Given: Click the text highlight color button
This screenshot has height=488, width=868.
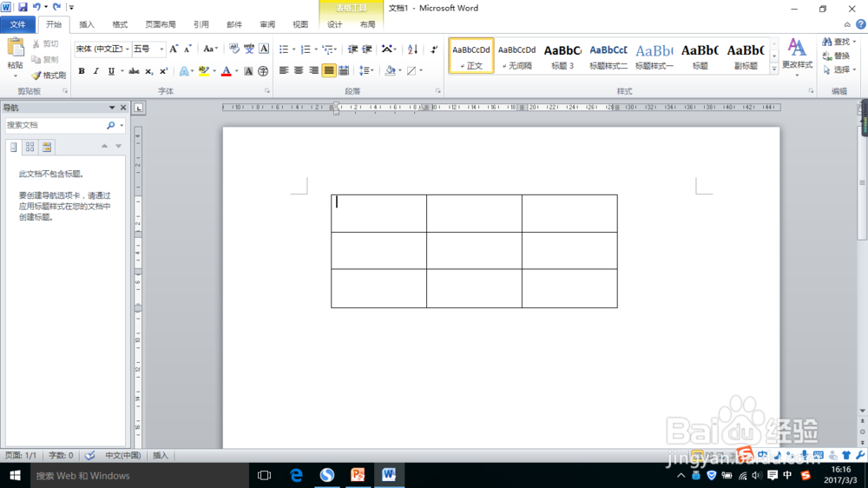Looking at the screenshot, I should tap(204, 71).
